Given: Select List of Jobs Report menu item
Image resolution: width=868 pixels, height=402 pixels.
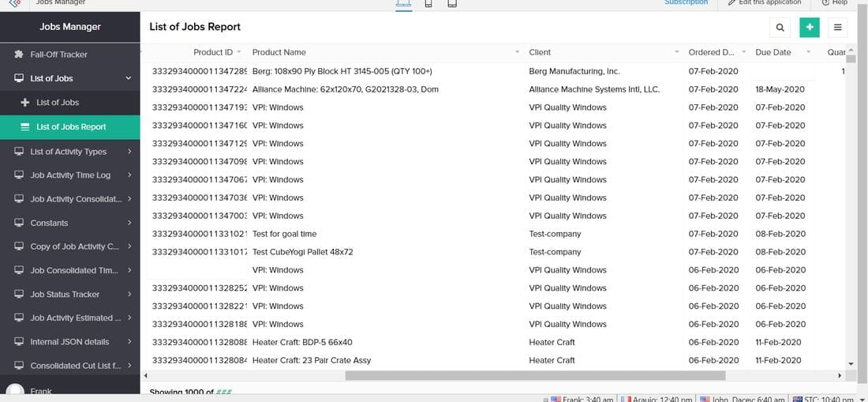Looking at the screenshot, I should point(69,127).
